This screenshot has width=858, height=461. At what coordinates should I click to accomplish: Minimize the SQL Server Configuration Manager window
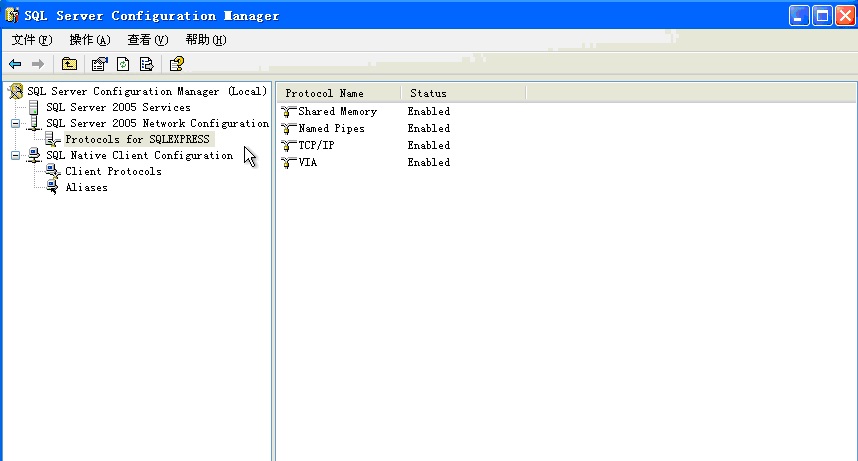click(799, 16)
